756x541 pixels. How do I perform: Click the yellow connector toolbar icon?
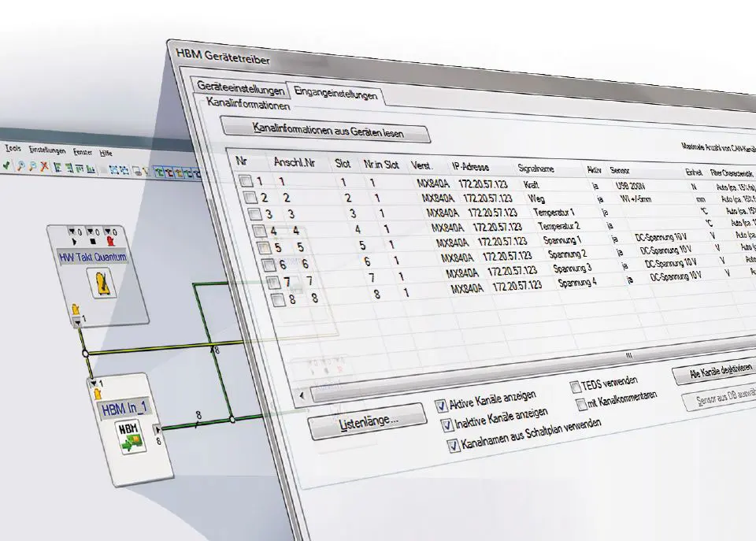click(179, 172)
